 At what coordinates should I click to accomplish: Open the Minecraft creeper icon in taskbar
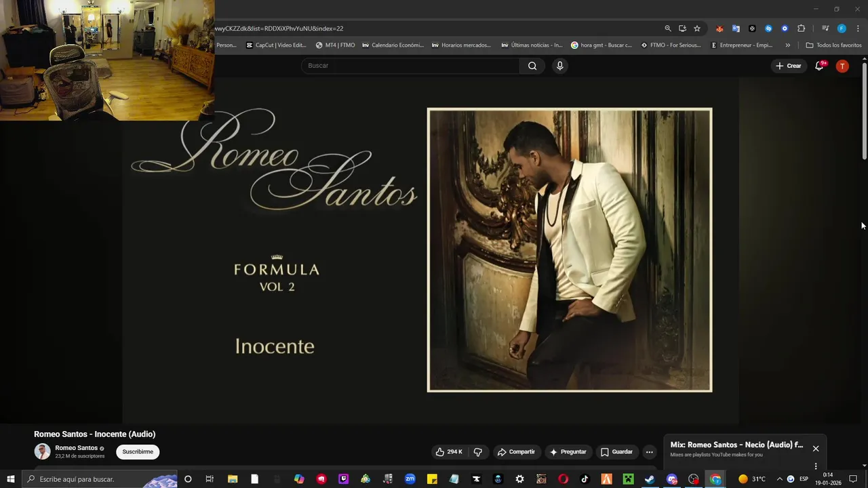tap(628, 479)
